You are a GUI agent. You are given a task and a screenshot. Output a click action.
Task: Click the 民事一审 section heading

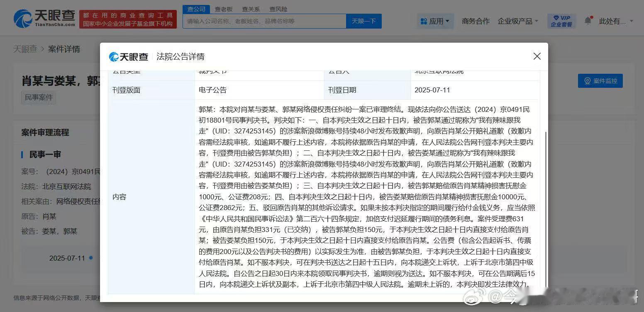pos(45,155)
